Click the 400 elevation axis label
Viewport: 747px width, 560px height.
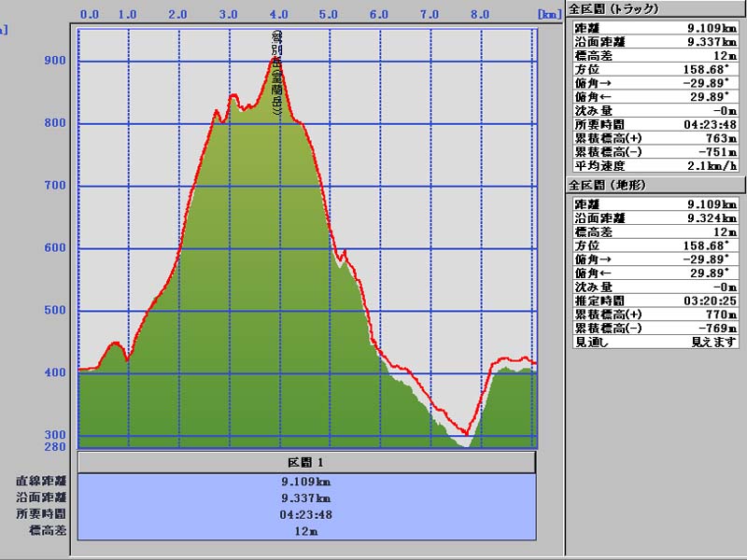coord(55,372)
